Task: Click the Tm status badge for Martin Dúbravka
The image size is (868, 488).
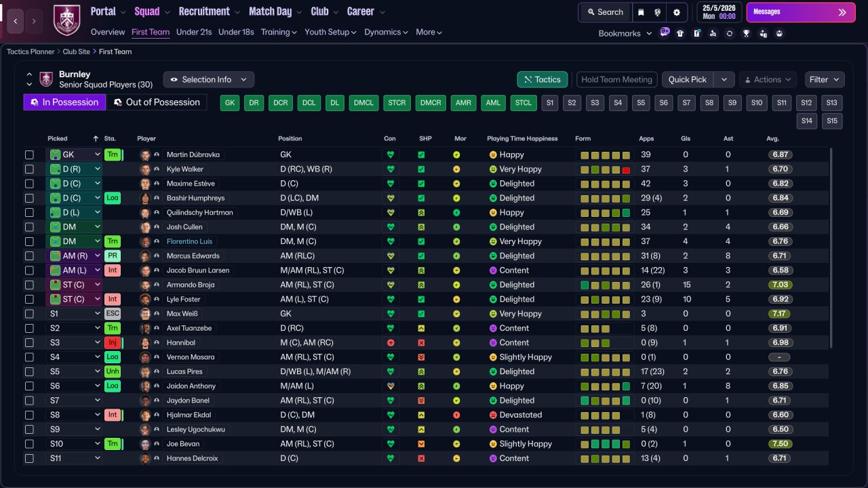Action: pos(113,155)
